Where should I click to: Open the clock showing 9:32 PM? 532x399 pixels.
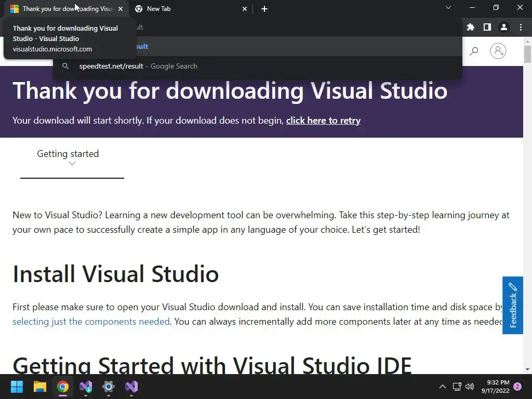coord(495,387)
